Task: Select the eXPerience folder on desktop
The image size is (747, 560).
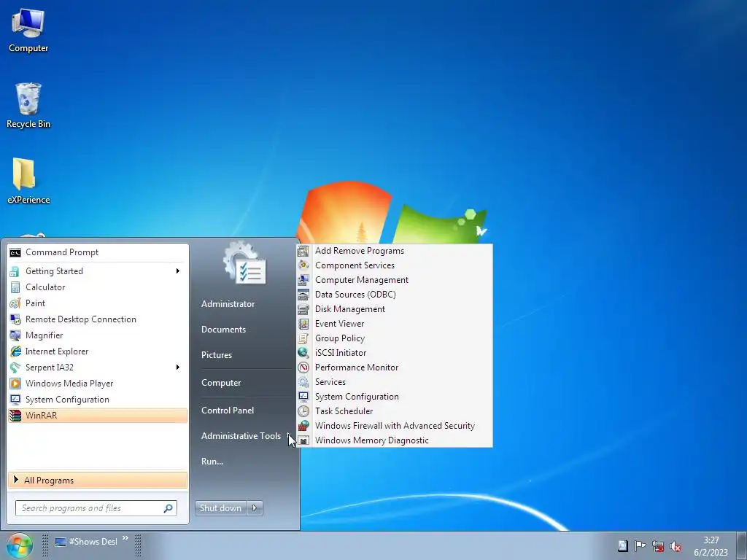Action: click(x=28, y=181)
